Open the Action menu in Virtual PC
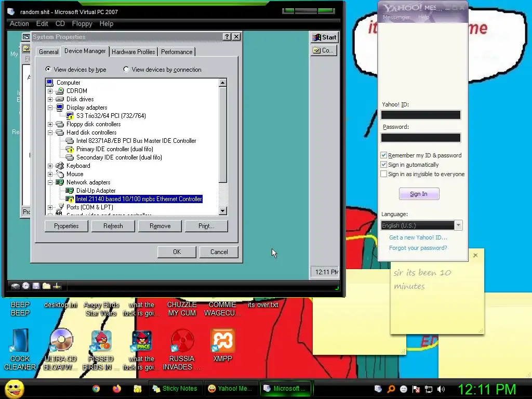The image size is (532, 399). (19, 23)
